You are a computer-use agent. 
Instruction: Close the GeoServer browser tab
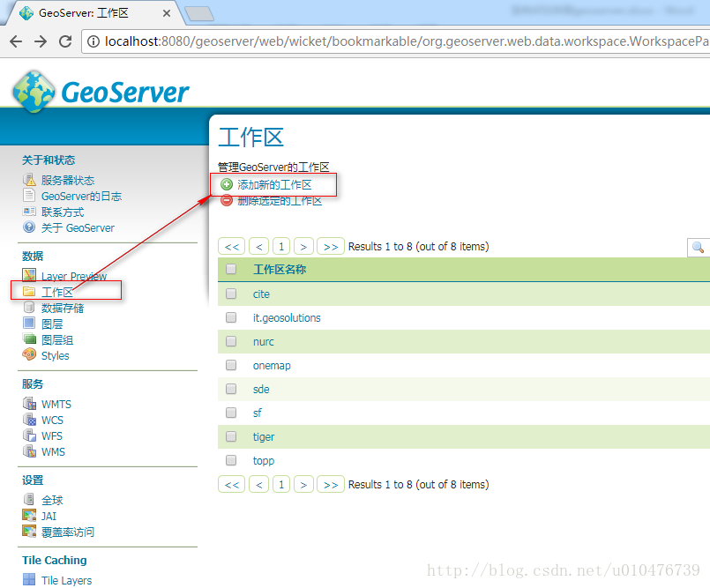point(167,13)
